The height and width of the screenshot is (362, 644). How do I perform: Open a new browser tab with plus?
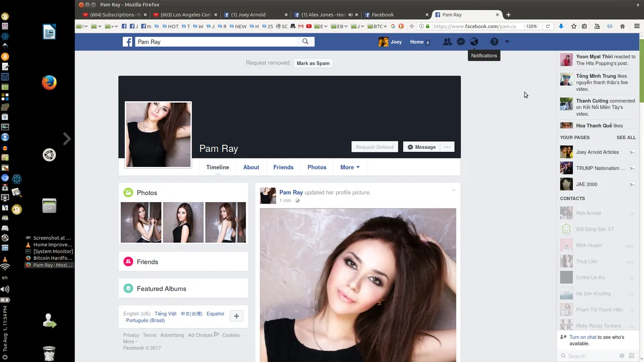[x=508, y=15]
